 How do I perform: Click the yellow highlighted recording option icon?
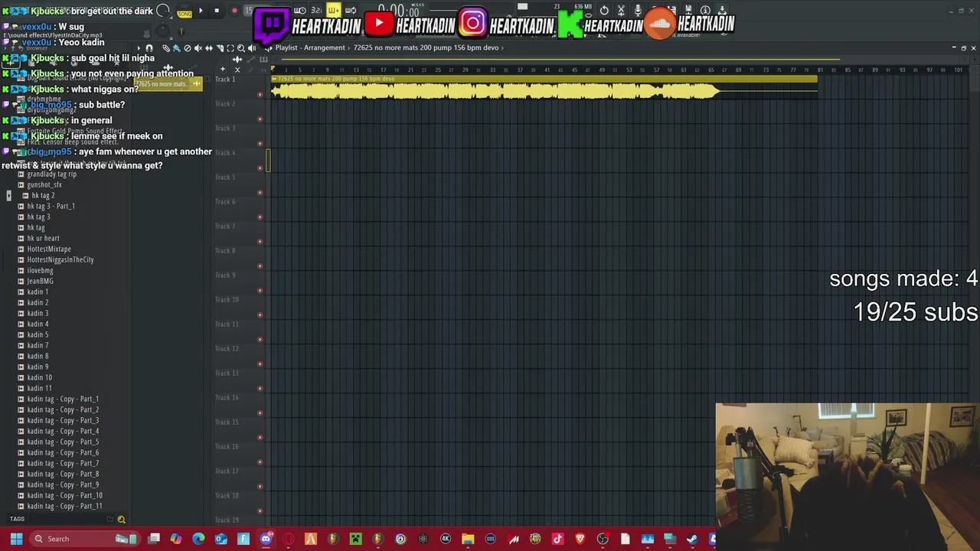pyautogui.click(x=333, y=11)
